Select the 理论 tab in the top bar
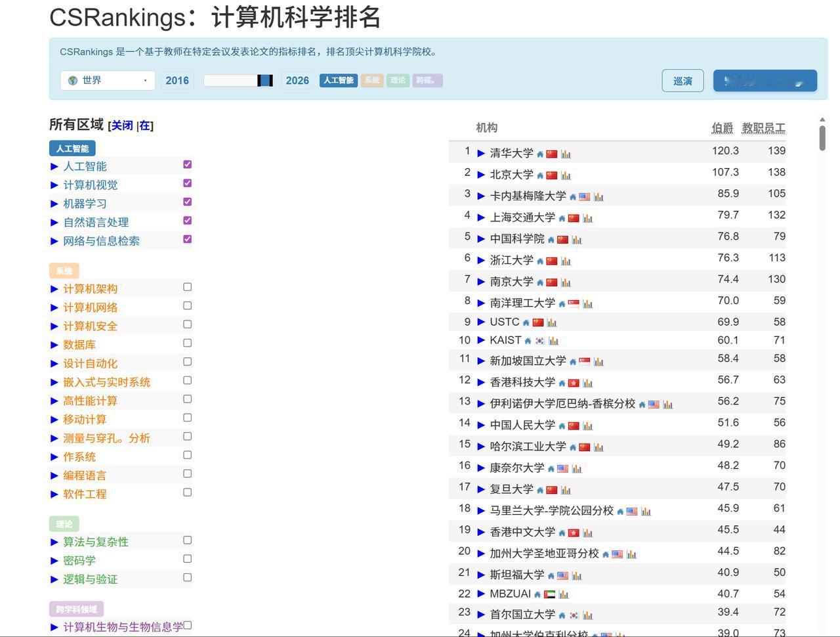This screenshot has height=637, width=840. (398, 80)
